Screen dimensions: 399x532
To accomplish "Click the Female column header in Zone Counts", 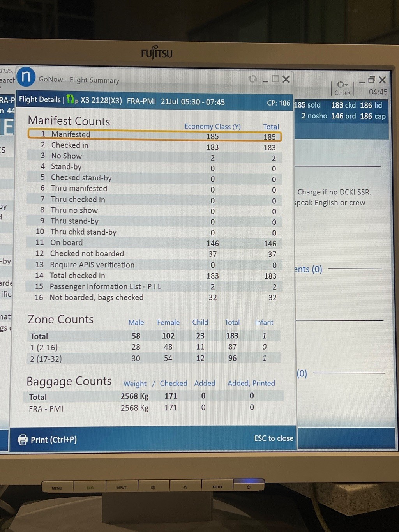I will 168,322.
